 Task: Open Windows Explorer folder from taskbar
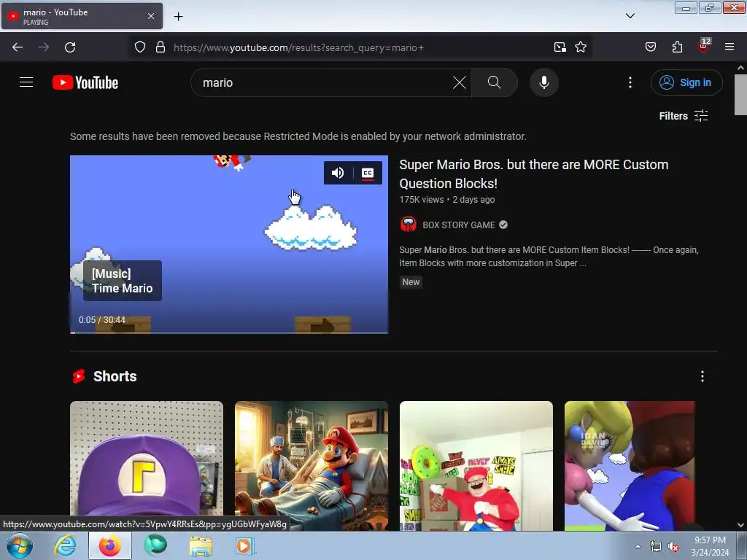pyautogui.click(x=201, y=545)
